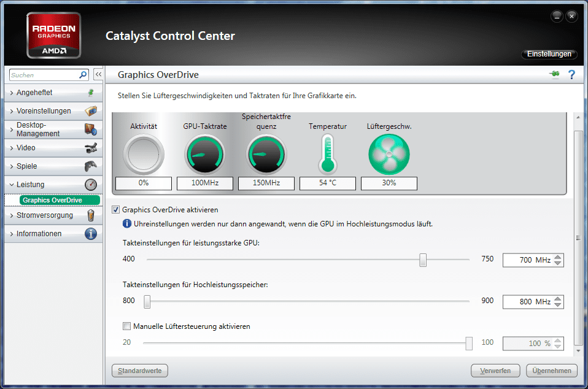Click the fan speed slider handle
This screenshot has width=588, height=389.
pos(469,343)
